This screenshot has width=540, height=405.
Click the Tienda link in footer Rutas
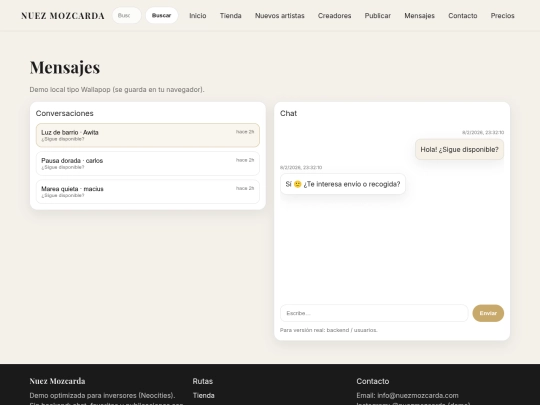click(204, 395)
